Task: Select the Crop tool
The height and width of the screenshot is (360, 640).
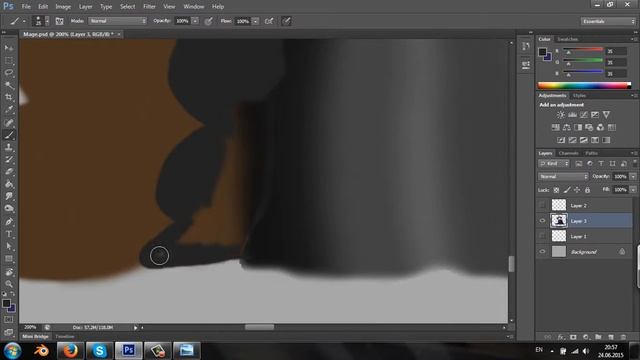Action: coord(9,97)
